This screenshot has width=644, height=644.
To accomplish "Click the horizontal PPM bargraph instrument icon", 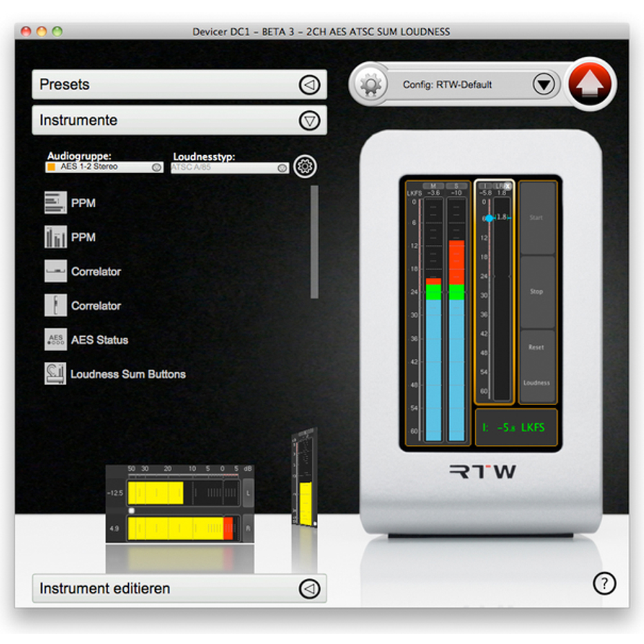I will 55,202.
